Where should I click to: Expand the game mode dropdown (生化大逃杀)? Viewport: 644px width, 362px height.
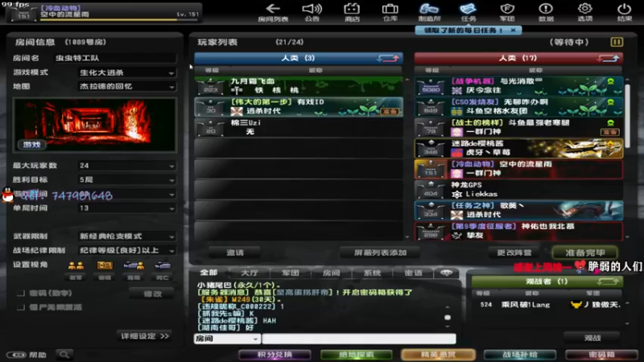(x=127, y=72)
